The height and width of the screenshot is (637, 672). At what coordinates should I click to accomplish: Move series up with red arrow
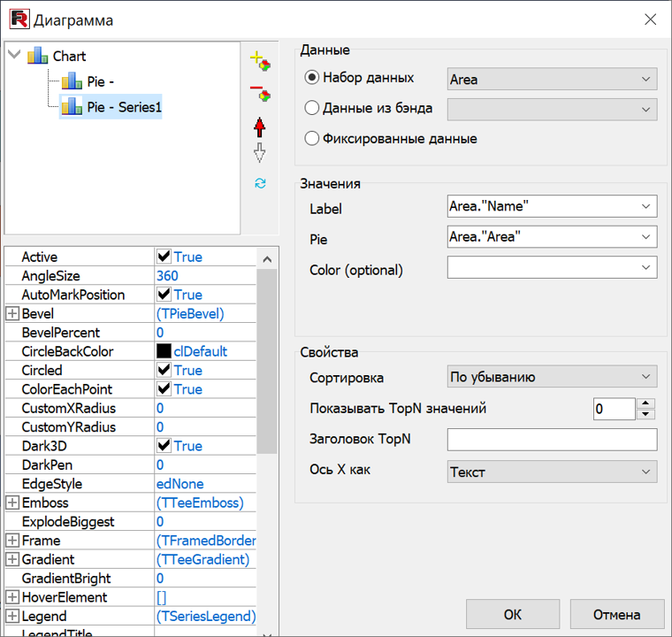259,127
